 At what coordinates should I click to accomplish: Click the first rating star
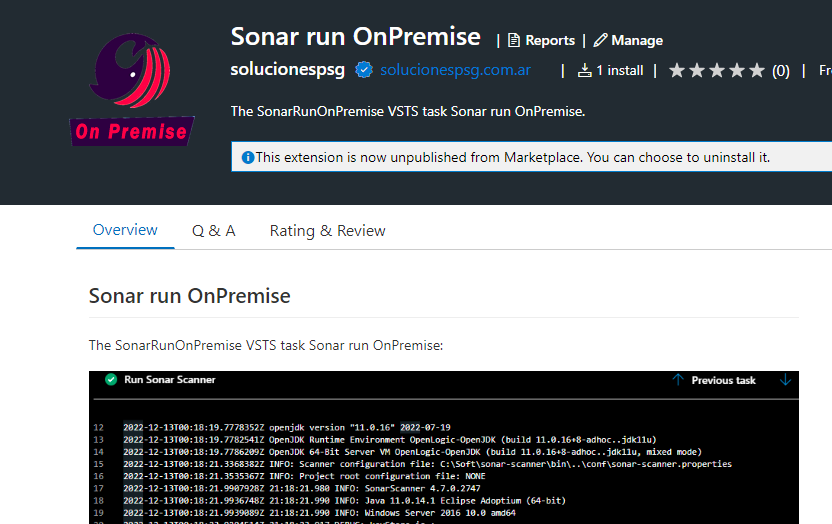(677, 71)
